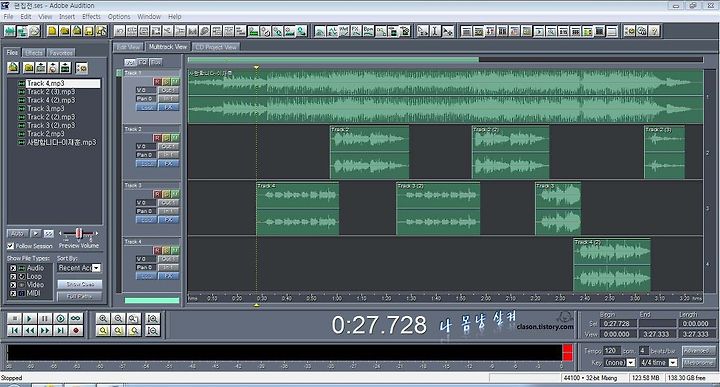
Task: Click the Metronome button
Action: (x=698, y=363)
